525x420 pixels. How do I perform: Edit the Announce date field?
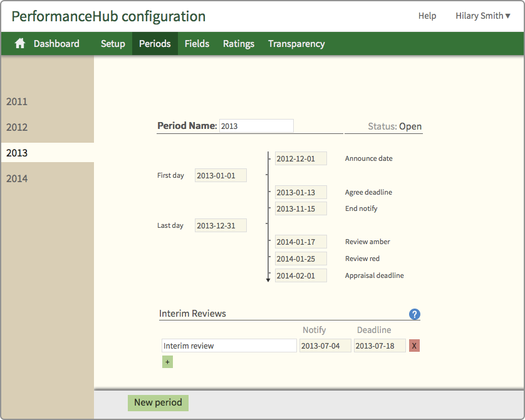pos(301,158)
